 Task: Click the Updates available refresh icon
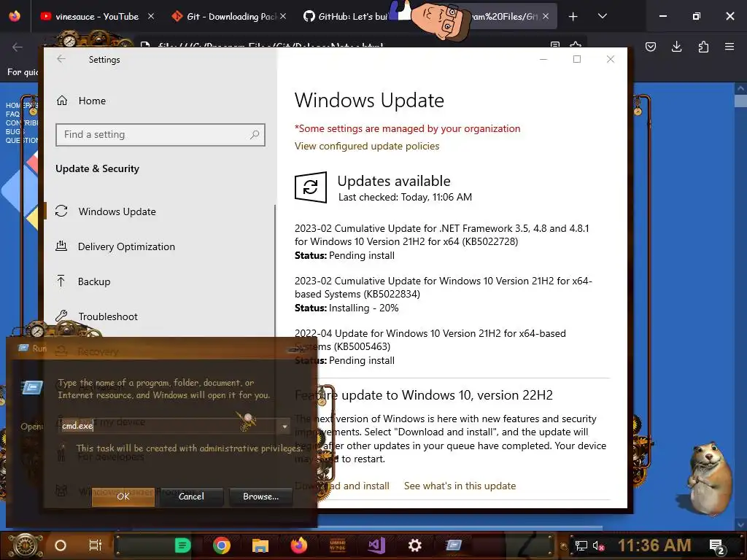click(311, 187)
